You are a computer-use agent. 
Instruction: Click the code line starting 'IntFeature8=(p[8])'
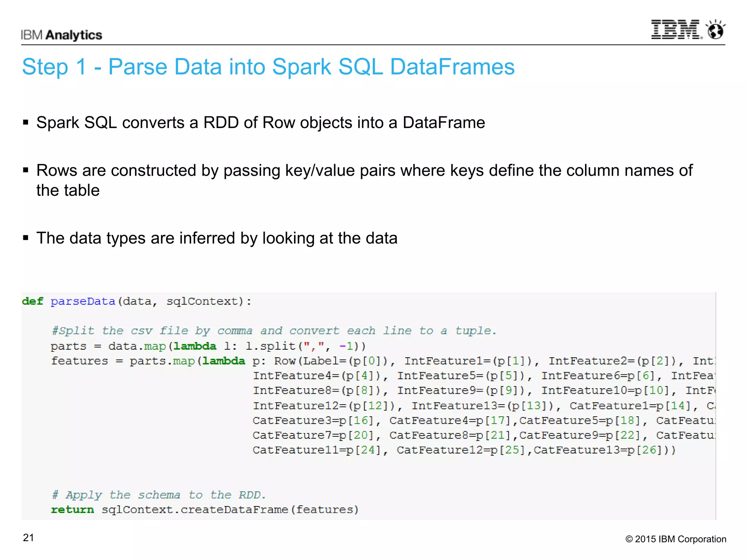484,390
